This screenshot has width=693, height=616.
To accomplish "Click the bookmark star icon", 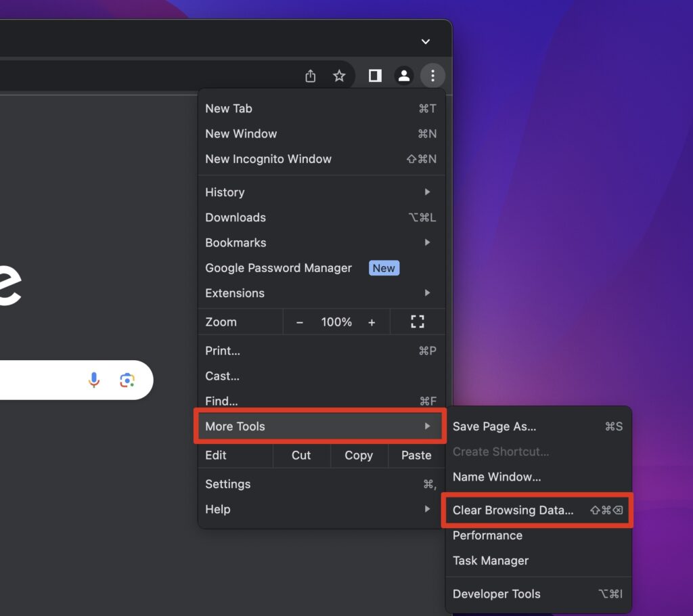I will 339,76.
